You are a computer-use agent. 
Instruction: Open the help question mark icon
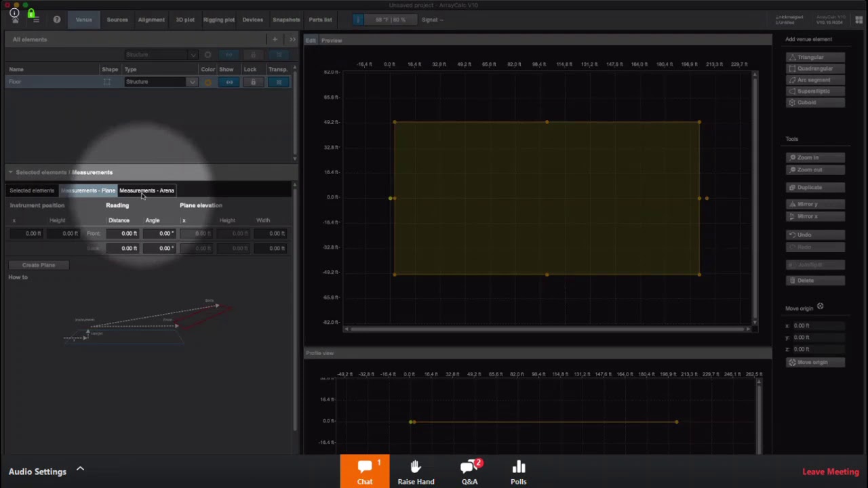(x=57, y=19)
